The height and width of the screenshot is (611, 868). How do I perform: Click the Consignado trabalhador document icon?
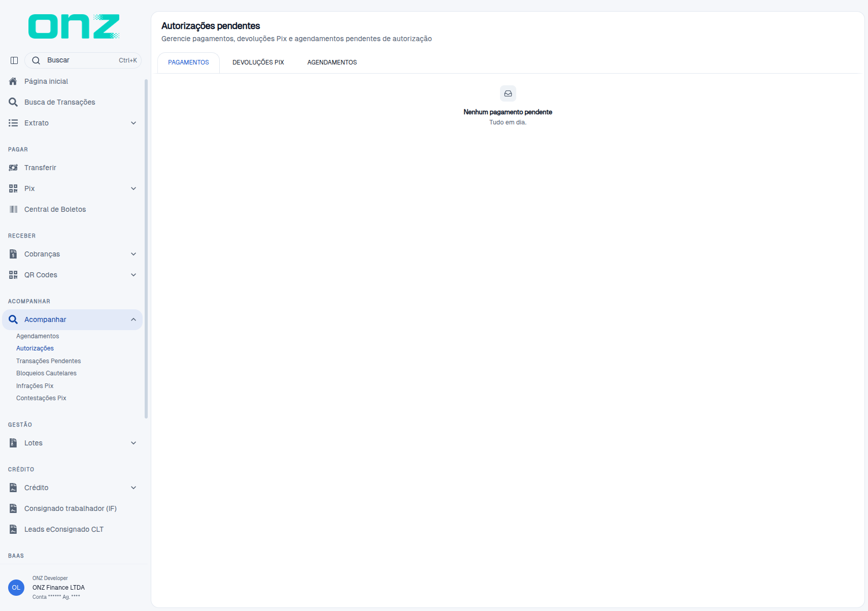[13, 508]
